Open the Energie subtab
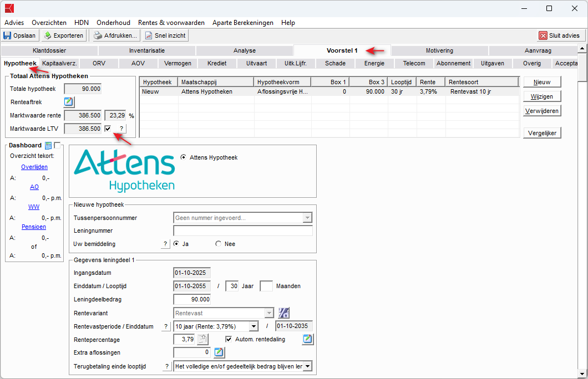Image resolution: width=588 pixels, height=379 pixels. 374,63
